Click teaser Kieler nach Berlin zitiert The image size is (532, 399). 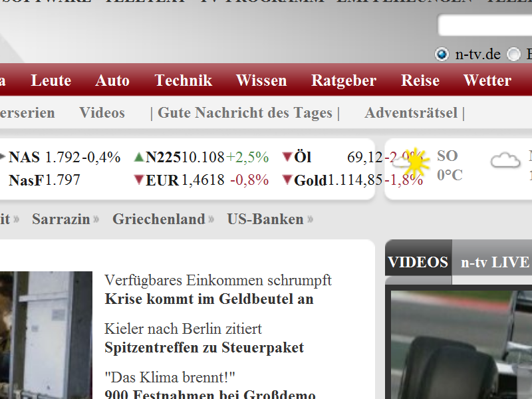pyautogui.click(x=184, y=329)
